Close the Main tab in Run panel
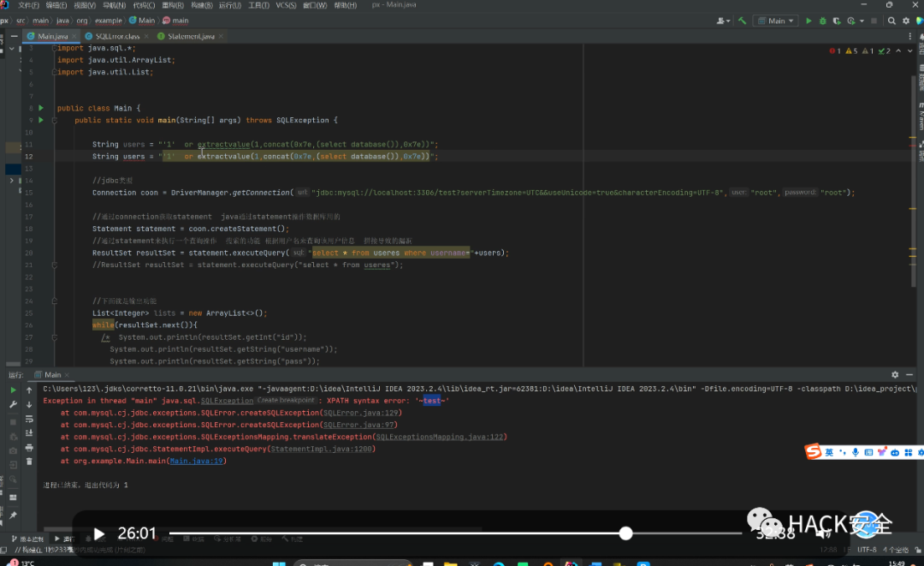Screen dimensions: 924x566 (x=67, y=375)
